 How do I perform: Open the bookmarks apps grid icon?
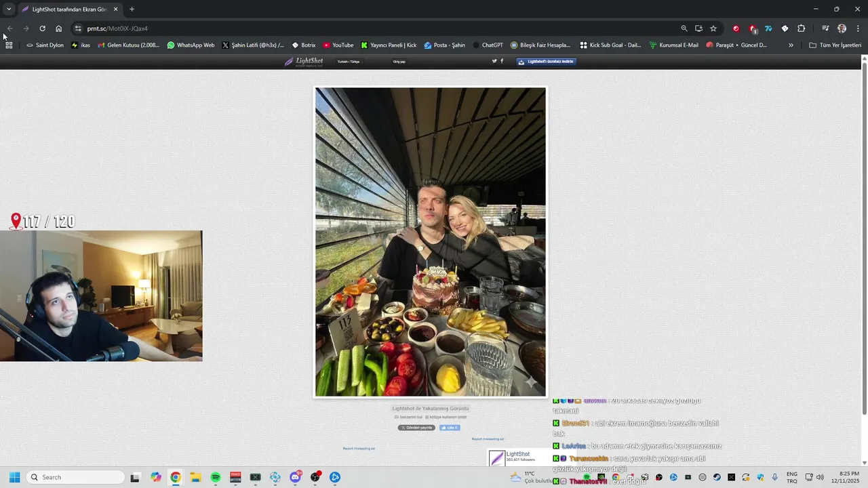click(x=9, y=45)
